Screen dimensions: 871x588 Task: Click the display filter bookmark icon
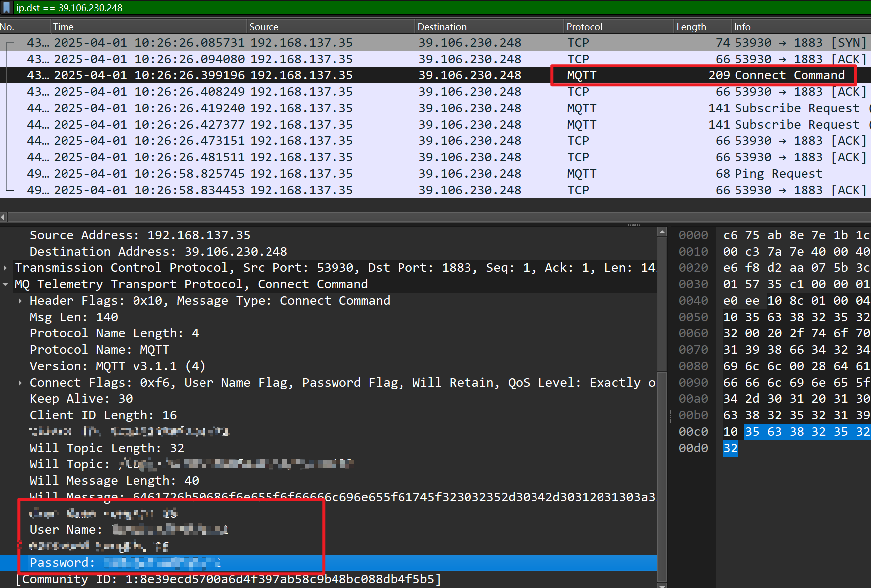(x=6, y=8)
